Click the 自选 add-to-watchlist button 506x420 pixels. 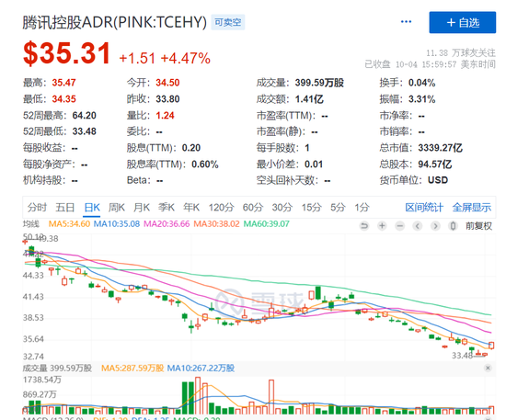pyautogui.click(x=462, y=23)
